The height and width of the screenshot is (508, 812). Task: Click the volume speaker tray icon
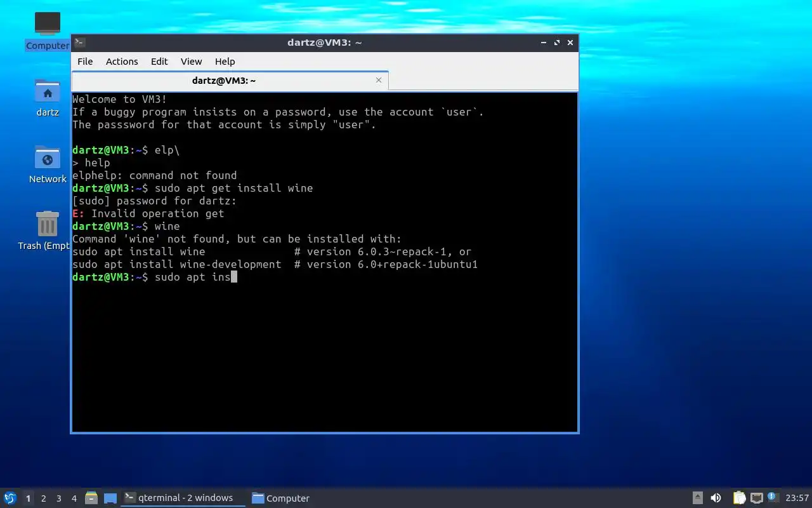[x=716, y=498]
